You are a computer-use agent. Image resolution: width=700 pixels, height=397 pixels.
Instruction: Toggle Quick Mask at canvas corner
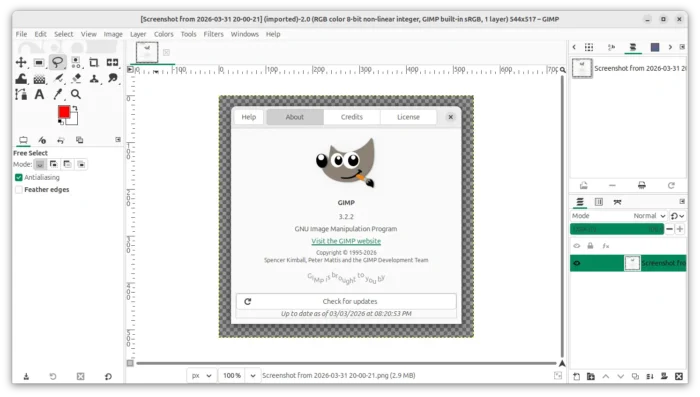(130, 363)
